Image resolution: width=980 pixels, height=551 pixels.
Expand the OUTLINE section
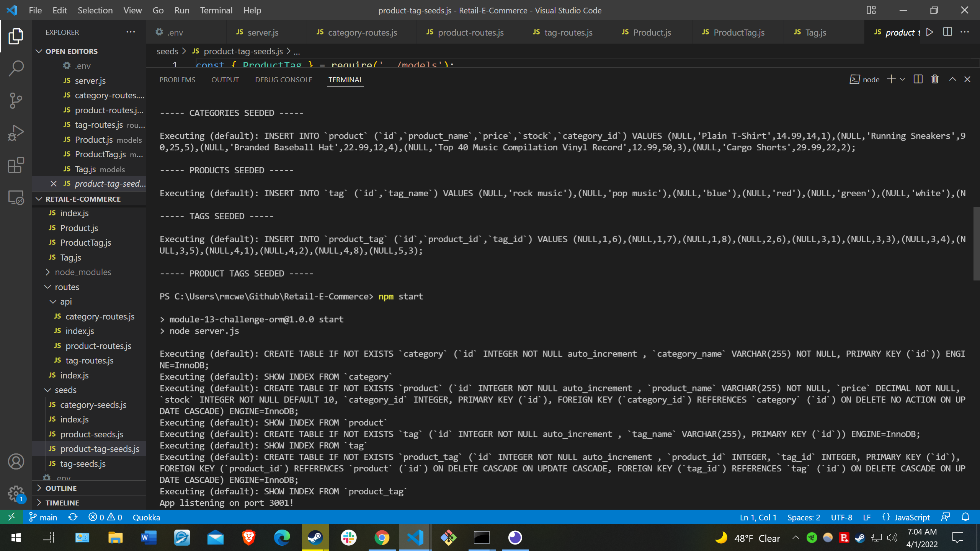[x=61, y=488]
